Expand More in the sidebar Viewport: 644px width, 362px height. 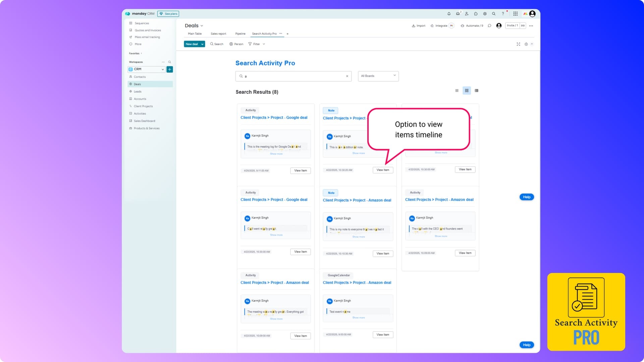coord(135,44)
